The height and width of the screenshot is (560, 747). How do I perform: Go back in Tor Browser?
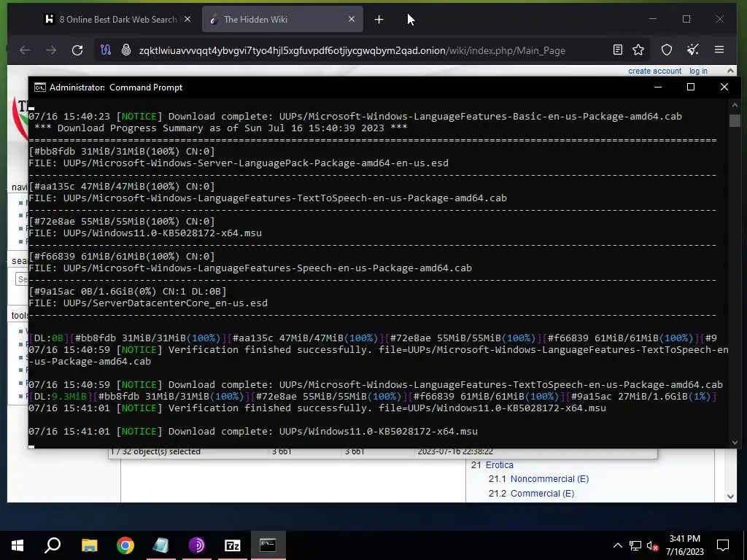tap(25, 50)
